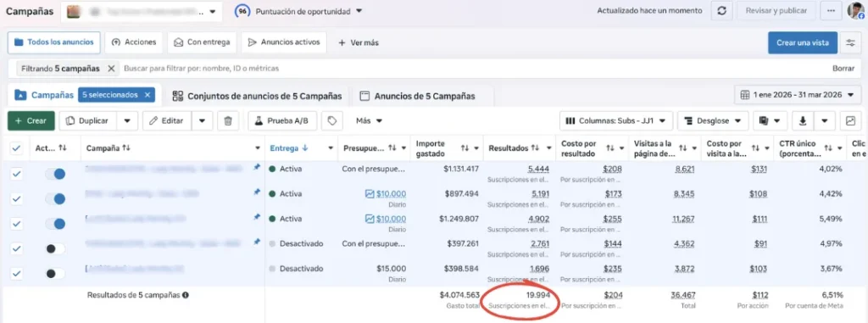Open the Editar options arrow
Viewport: 868px width, 323px height.
pos(202,120)
